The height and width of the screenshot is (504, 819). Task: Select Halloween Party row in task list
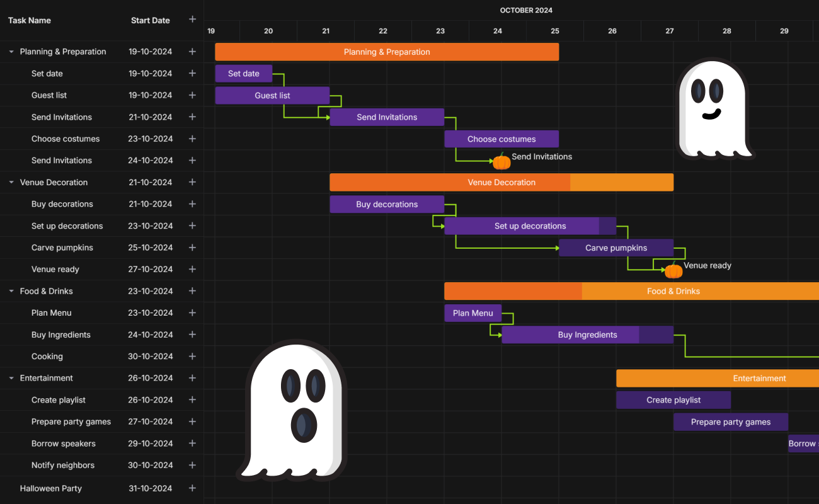click(101, 488)
